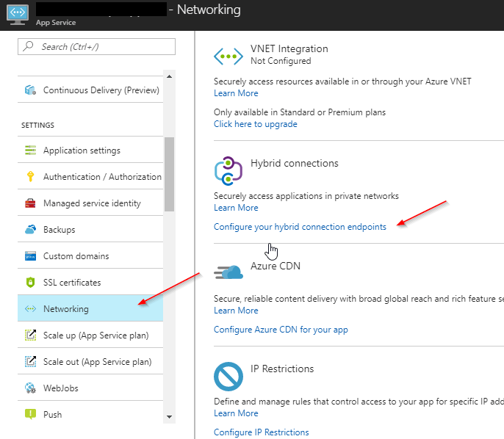Open Configure IP Restrictions link
The image size is (504, 439).
(262, 432)
